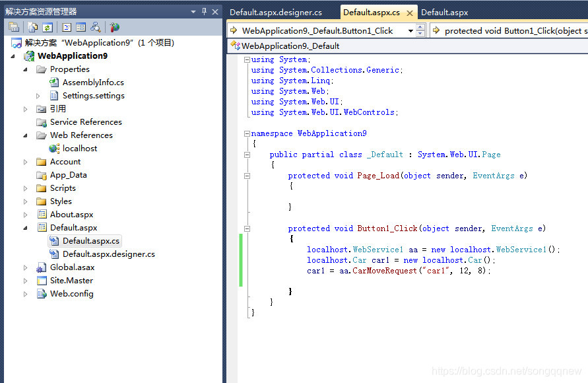Viewport: 588px width, 383px height.
Task: Click the Account folder icon
Action: (42, 162)
